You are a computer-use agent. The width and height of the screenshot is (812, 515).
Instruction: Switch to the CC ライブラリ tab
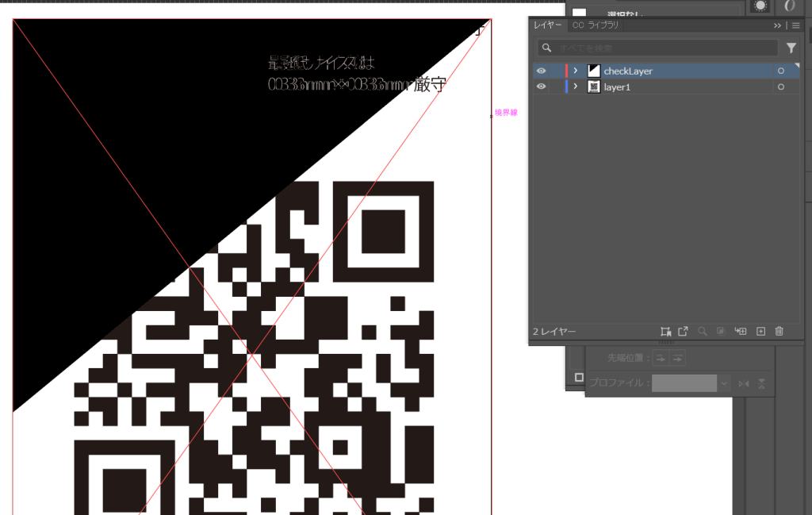click(595, 25)
